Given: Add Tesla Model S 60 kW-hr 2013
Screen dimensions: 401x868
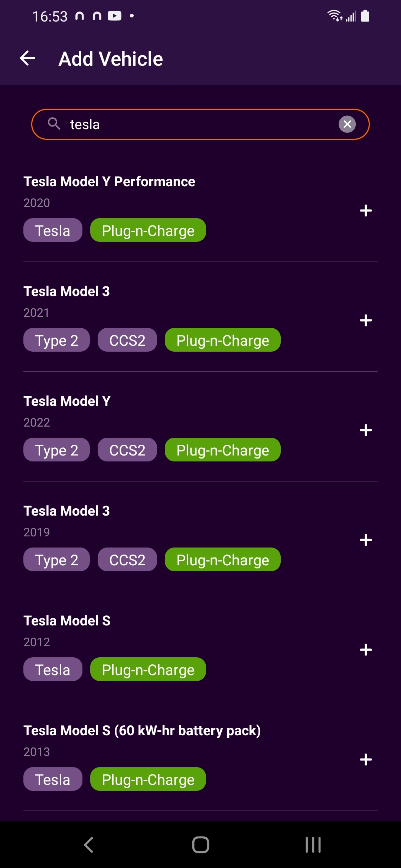Looking at the screenshot, I should click(366, 760).
